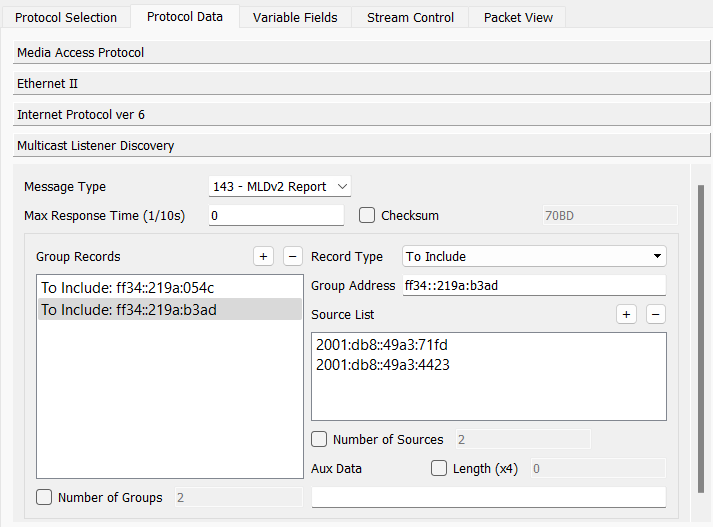Open the Packet View tab
This screenshot has height=527, width=713.
tap(519, 17)
